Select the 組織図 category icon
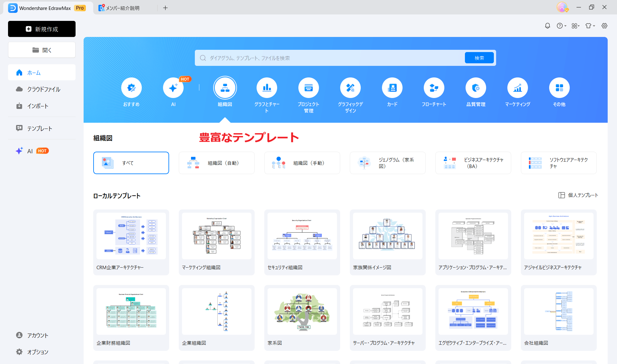Image resolution: width=617 pixels, height=364 pixels. pos(225,87)
